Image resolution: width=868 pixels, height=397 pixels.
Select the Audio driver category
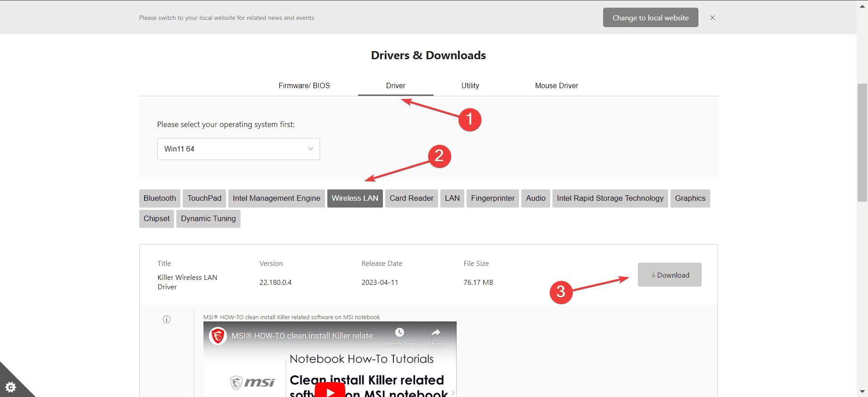click(536, 198)
